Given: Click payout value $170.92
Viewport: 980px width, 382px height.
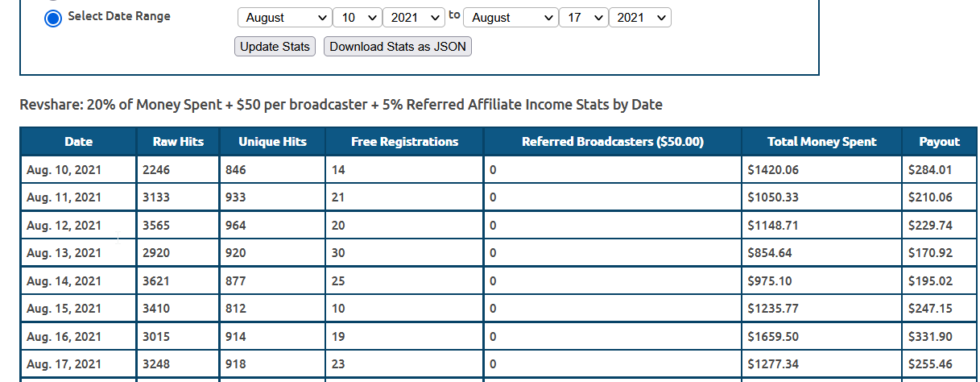Looking at the screenshot, I should 930,253.
